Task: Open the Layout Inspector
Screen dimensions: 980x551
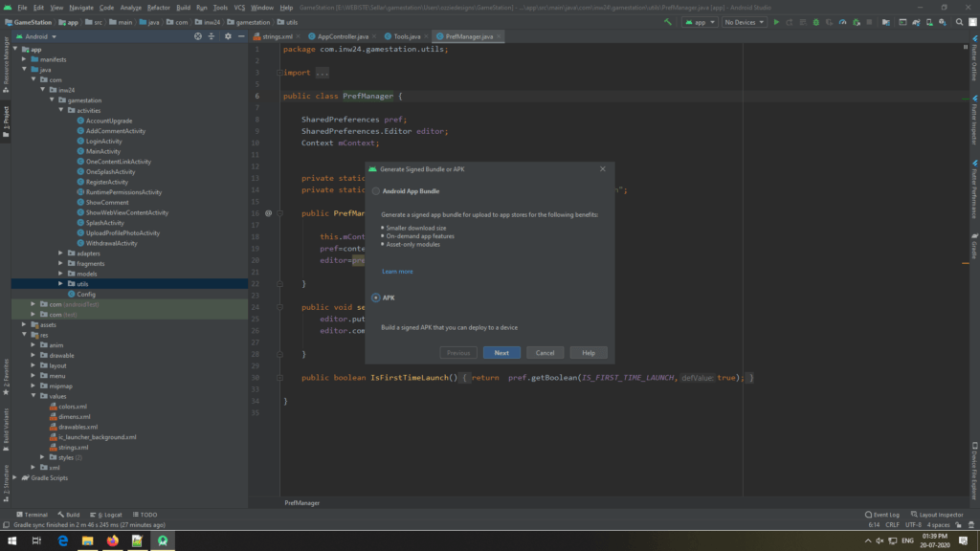Action: [937, 515]
